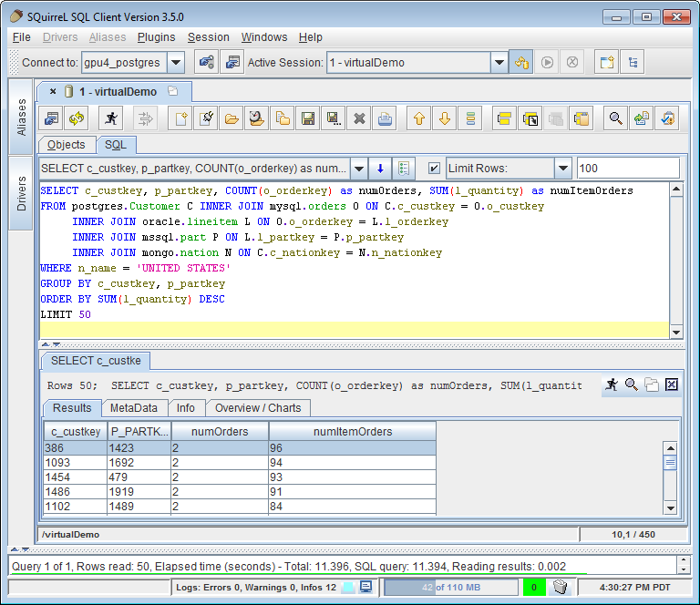Close the 1 - virtualDemo session tab

pyautogui.click(x=53, y=91)
